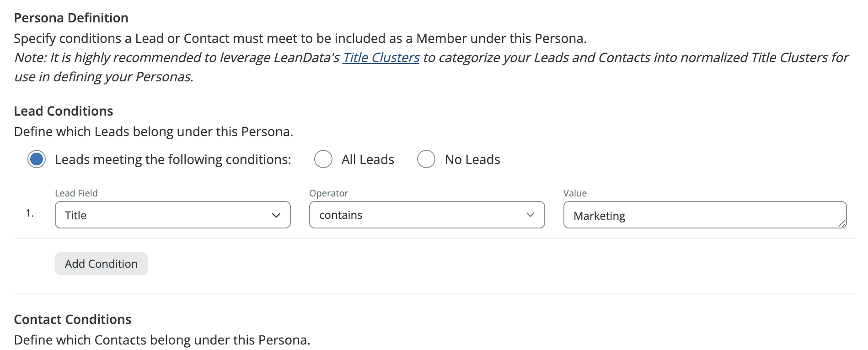Open the Title Clusters link

381,58
